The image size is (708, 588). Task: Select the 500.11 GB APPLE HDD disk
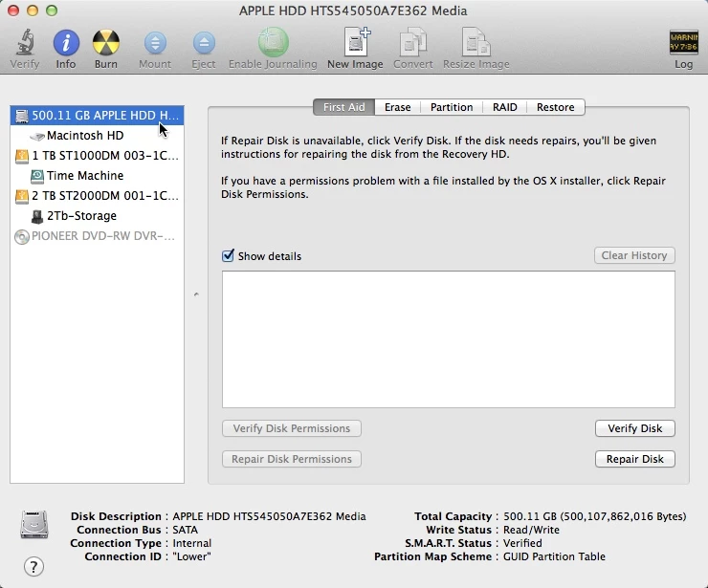[97, 115]
